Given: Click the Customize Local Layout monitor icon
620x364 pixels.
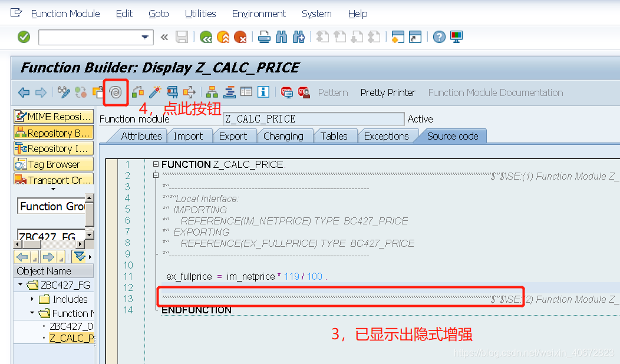Looking at the screenshot, I should tap(456, 37).
